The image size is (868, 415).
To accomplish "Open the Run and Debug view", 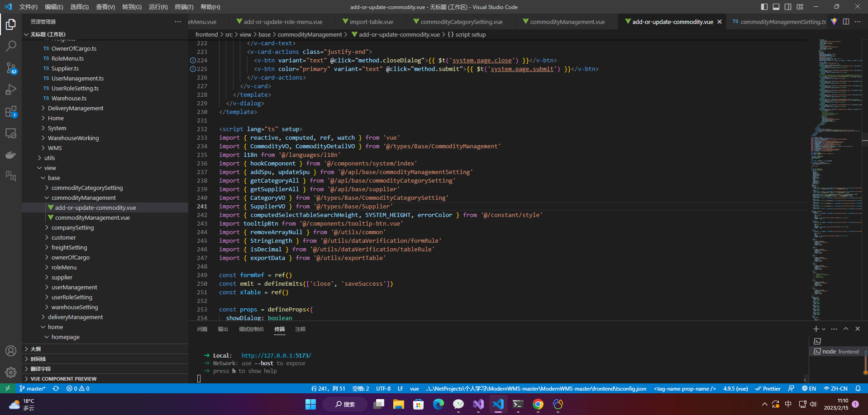I will [11, 90].
